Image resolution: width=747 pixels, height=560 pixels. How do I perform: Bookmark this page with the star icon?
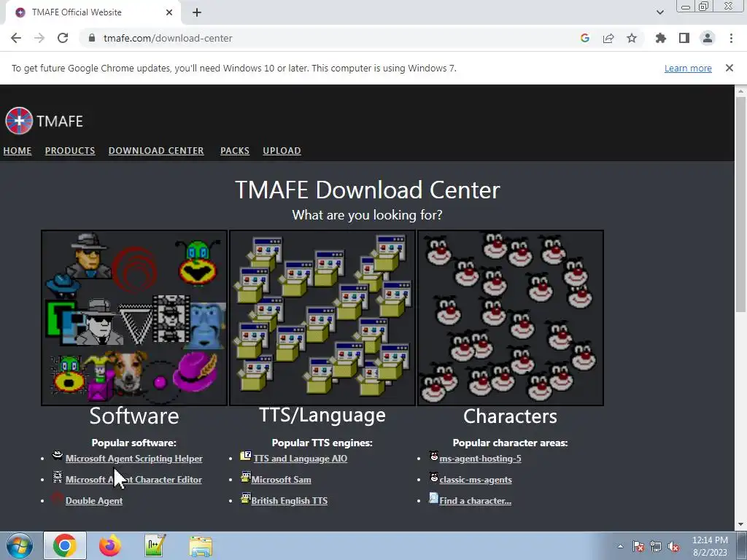[632, 38]
